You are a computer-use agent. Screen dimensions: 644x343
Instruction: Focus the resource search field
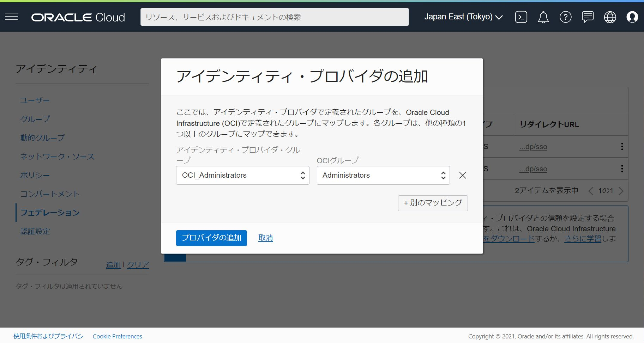(275, 17)
